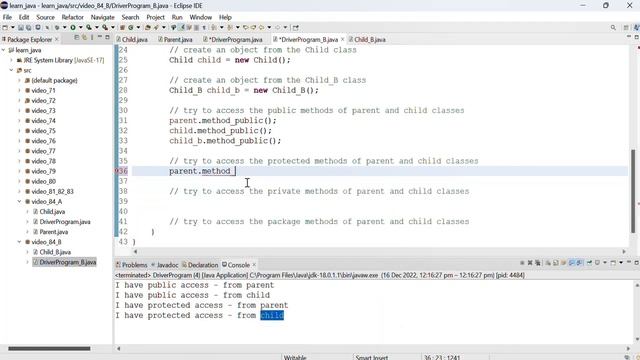Screen dimensions: 640x360
Task: Click the New Java Class icon
Action: click(131, 27)
